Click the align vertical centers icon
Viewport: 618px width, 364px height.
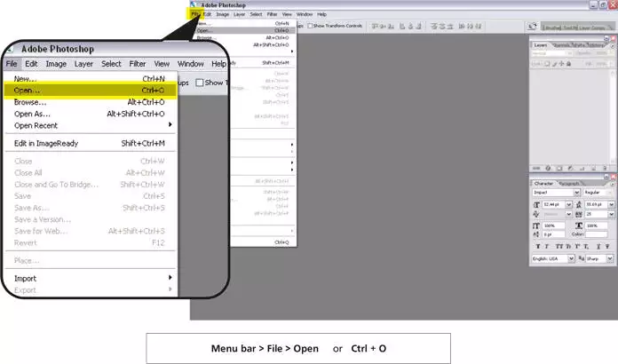click(383, 27)
